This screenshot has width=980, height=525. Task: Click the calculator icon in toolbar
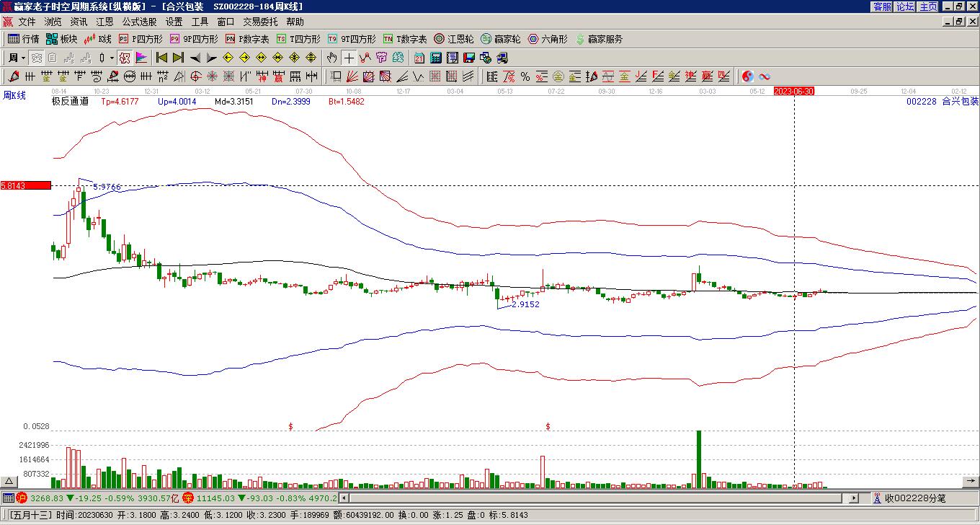click(x=436, y=58)
